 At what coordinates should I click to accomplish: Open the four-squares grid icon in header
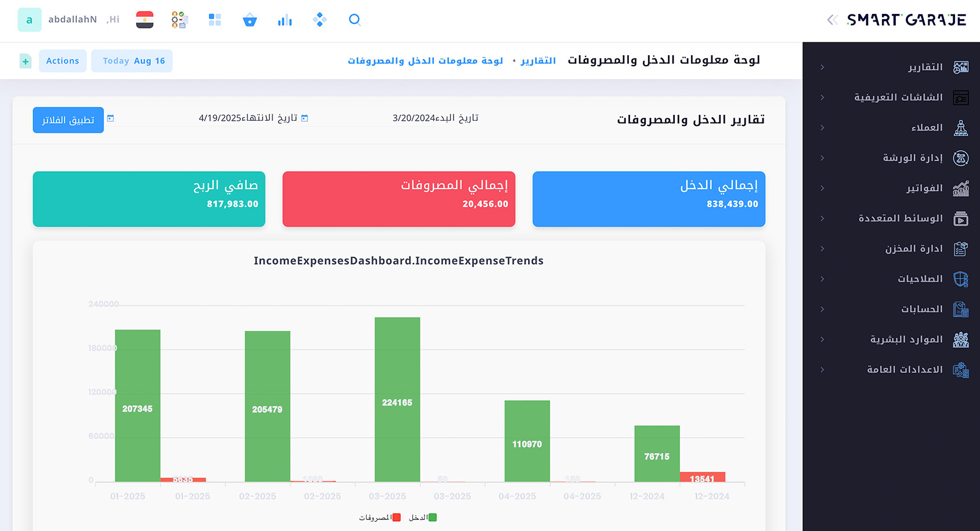pyautogui.click(x=215, y=20)
